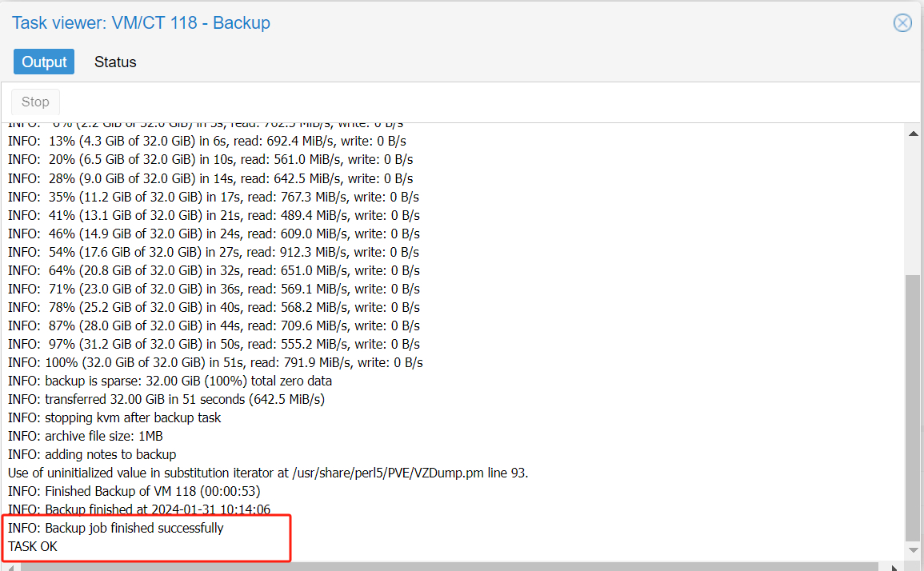This screenshot has height=571, width=924.
Task: Click the log line '100% (32.0 GiB of 32.0 GiB)'
Action: pyautogui.click(x=215, y=362)
